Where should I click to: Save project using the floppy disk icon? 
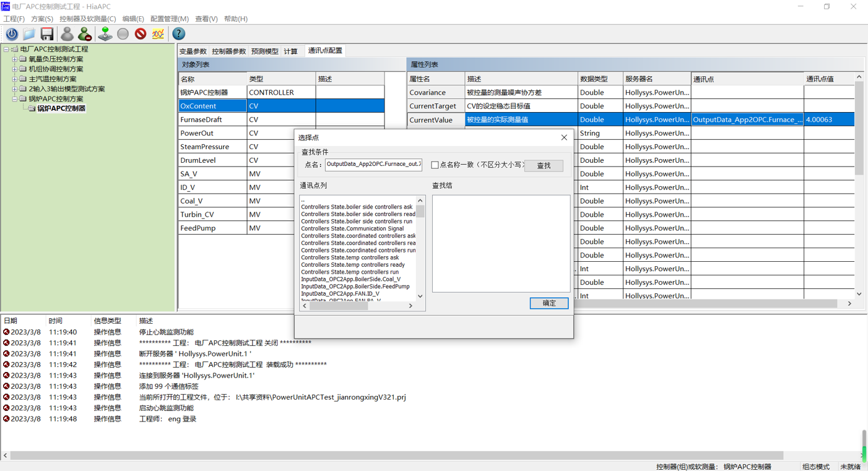[47, 34]
